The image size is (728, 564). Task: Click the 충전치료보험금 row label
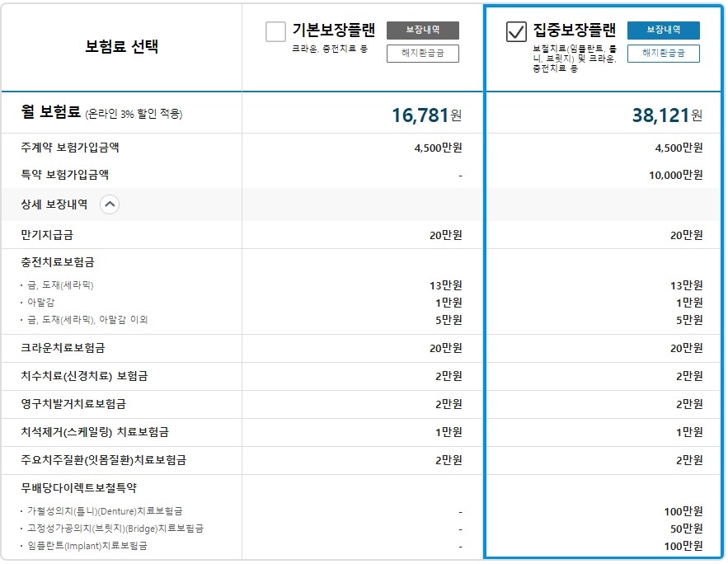[x=58, y=262]
